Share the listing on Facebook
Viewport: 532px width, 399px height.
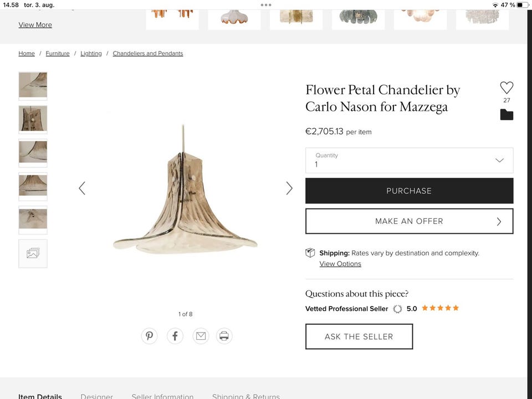click(x=175, y=336)
